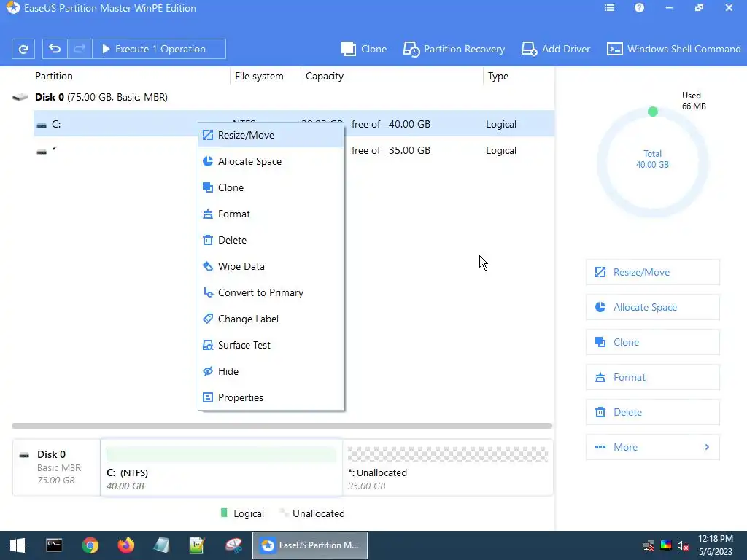Open Command Prompt from the taskbar
The width and height of the screenshot is (747, 560).
pyautogui.click(x=54, y=545)
